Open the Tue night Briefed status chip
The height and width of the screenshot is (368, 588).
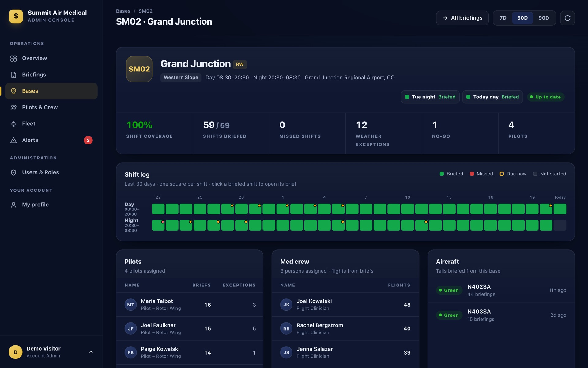pyautogui.click(x=430, y=97)
